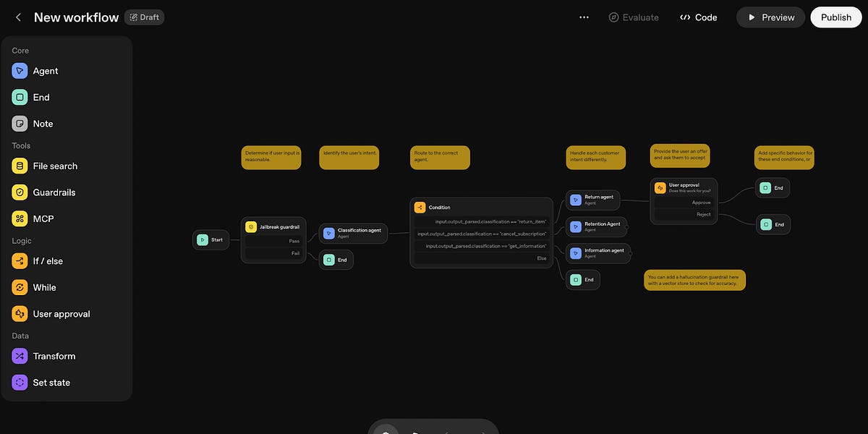Click the Draft status badge
This screenshot has width=868, height=434.
tap(144, 17)
